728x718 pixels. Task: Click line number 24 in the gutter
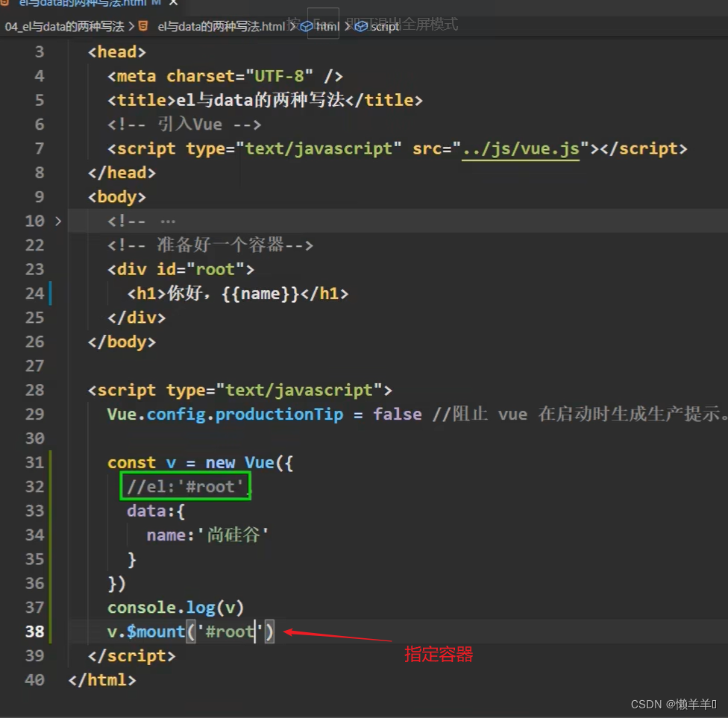(x=35, y=294)
